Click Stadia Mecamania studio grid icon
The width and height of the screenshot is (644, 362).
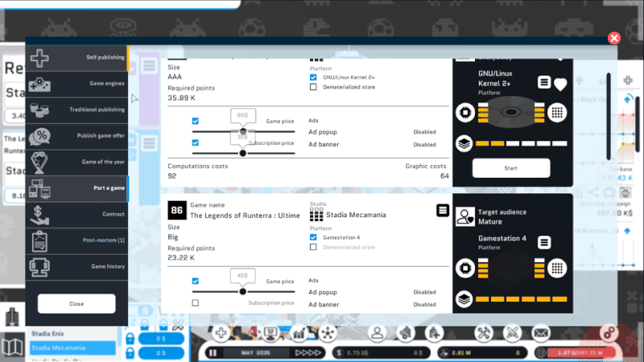tap(316, 215)
